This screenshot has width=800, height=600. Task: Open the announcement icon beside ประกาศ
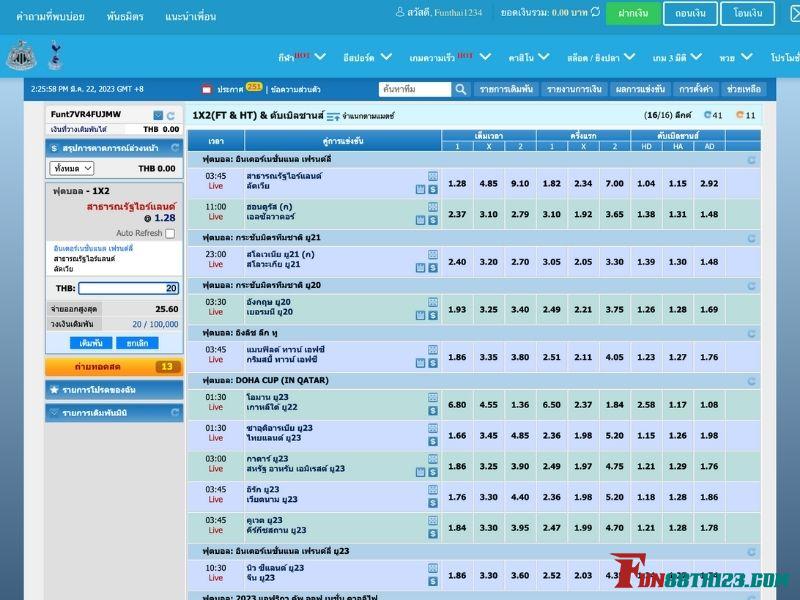[207, 89]
